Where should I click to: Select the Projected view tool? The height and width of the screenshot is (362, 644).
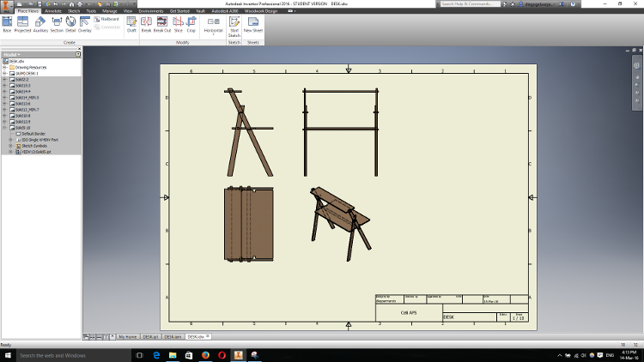[22, 24]
